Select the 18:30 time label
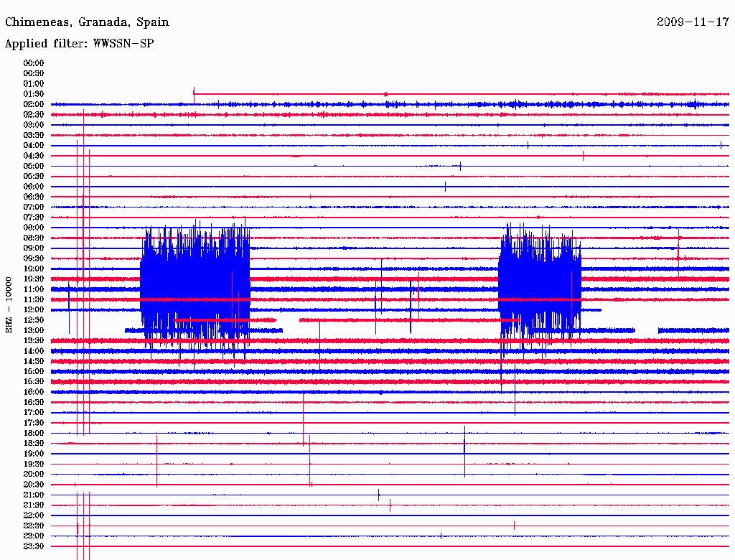Screen dimensions: 735x560 [34, 443]
